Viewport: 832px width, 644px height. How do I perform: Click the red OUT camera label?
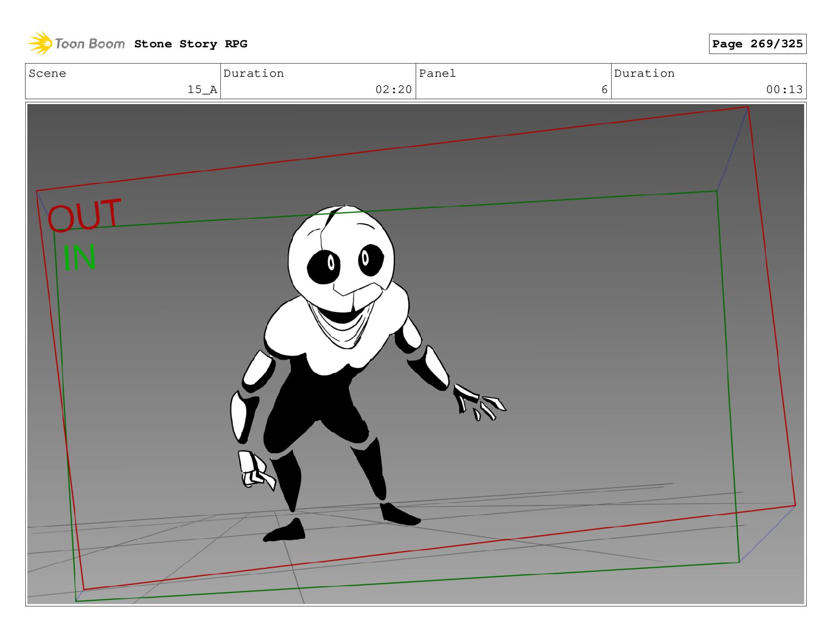[x=85, y=215]
